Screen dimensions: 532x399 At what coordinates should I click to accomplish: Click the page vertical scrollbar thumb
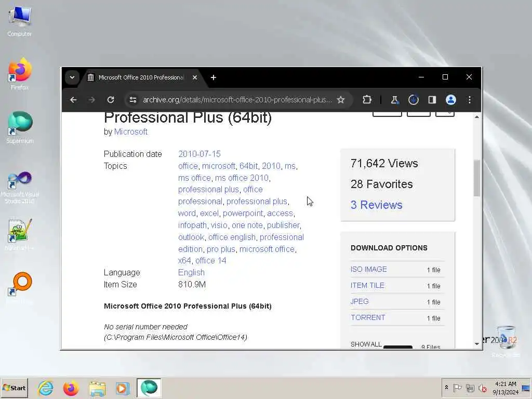click(477, 178)
